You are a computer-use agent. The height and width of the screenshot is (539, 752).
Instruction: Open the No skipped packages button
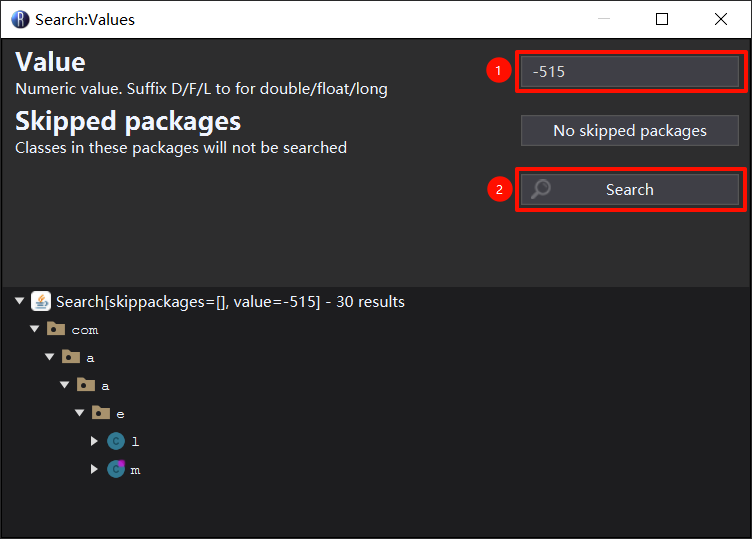click(629, 131)
